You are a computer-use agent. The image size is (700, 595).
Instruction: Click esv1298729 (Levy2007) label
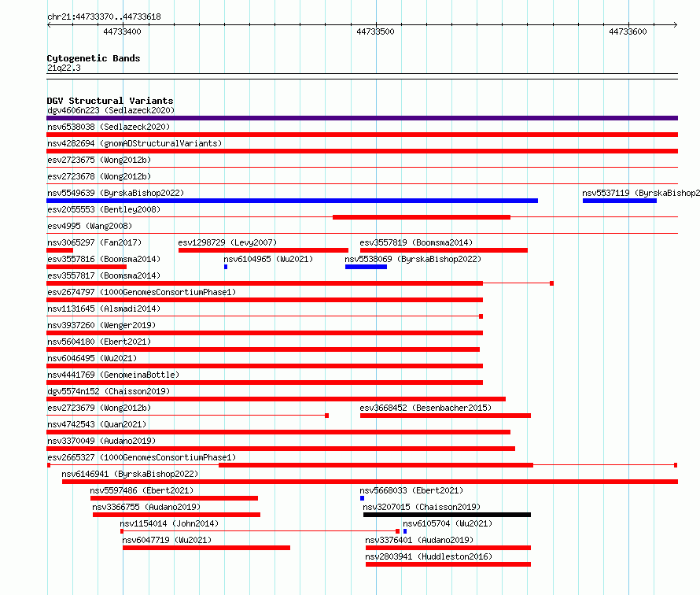(227, 242)
